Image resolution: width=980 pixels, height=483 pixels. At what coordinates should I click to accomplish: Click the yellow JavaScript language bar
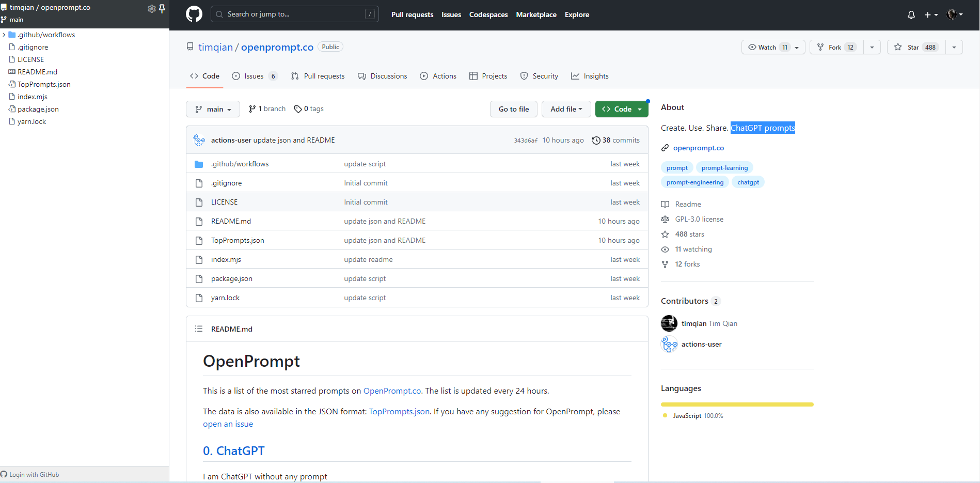pyautogui.click(x=737, y=404)
